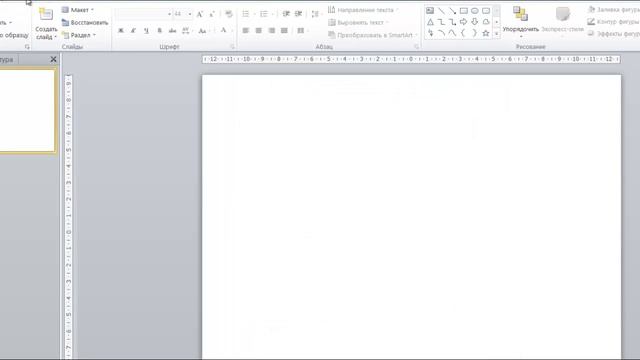Click the increase indent level icon
This screenshot has width=640, height=360.
point(298,14)
